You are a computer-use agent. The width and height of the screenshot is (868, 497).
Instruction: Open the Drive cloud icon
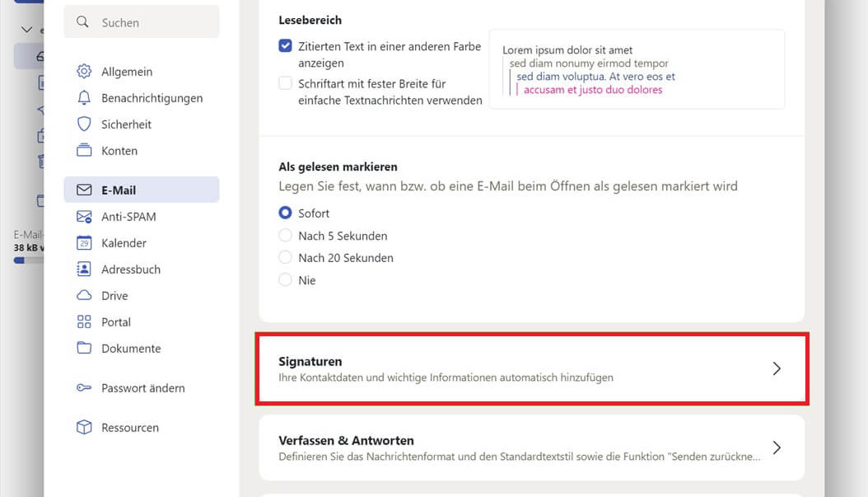(84, 295)
